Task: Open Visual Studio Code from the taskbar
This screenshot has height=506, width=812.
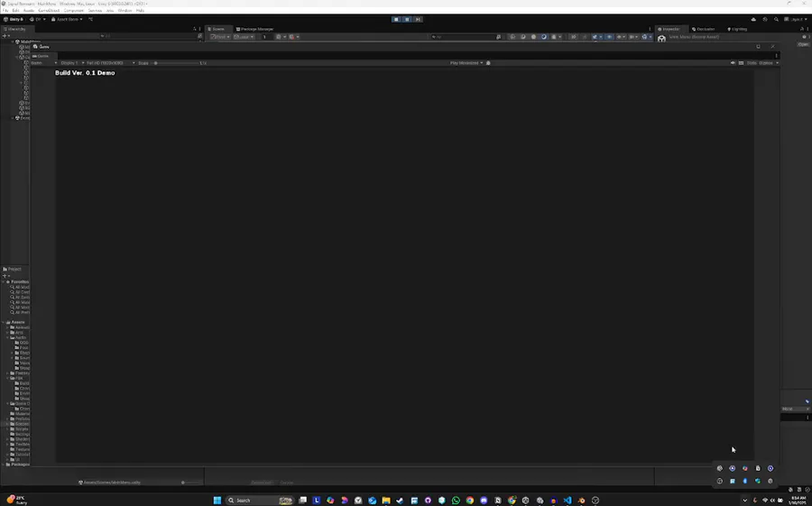Action: [567, 501]
